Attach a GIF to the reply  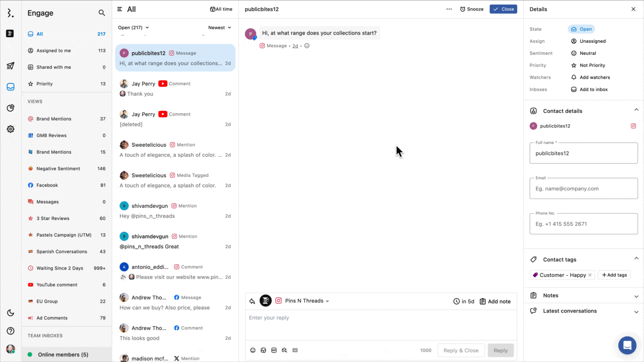click(x=274, y=350)
